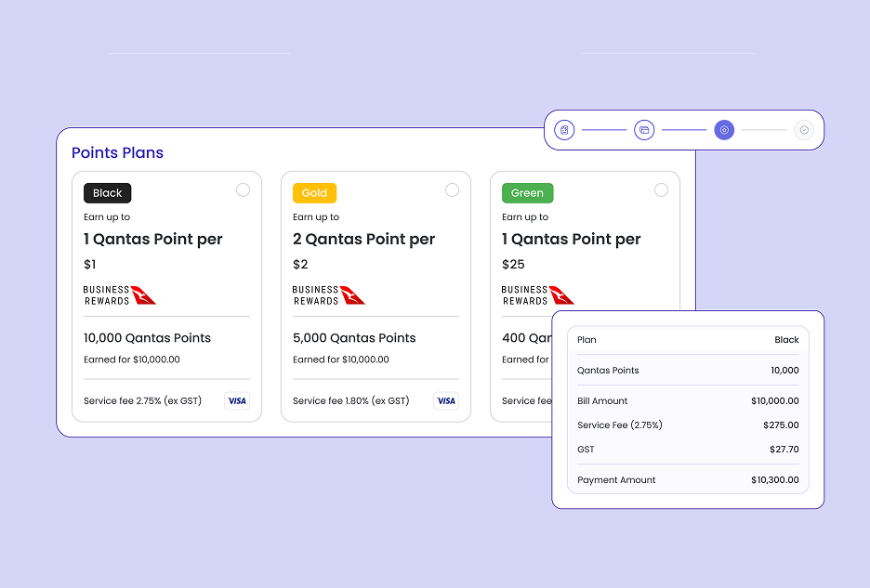
Task: Click 'Service fee 2.75% (ex GST)' text
Action: [x=142, y=400]
